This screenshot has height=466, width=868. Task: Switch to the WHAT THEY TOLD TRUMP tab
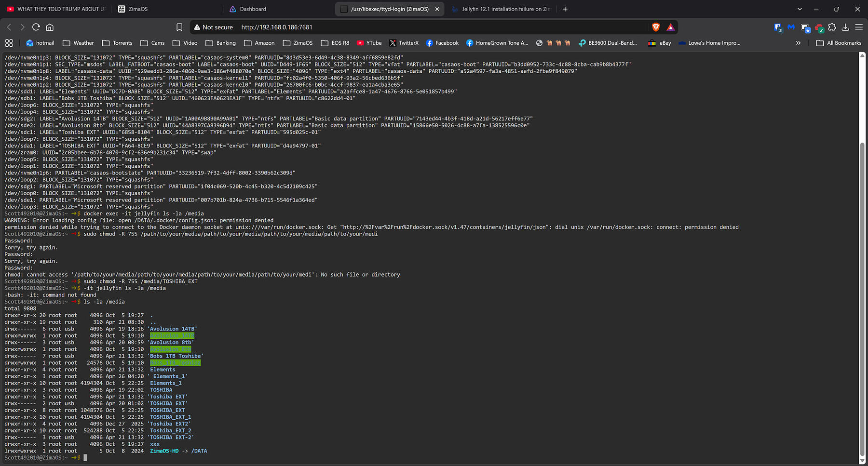click(56, 9)
